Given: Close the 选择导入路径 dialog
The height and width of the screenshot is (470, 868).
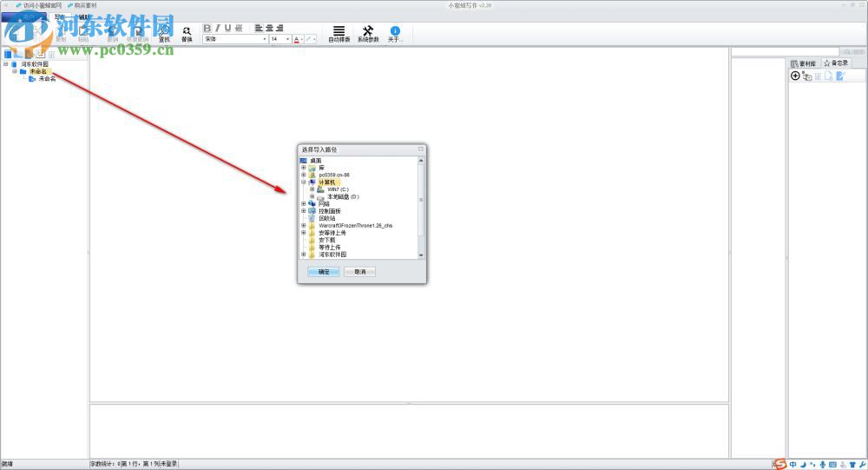Looking at the screenshot, I should (421, 149).
